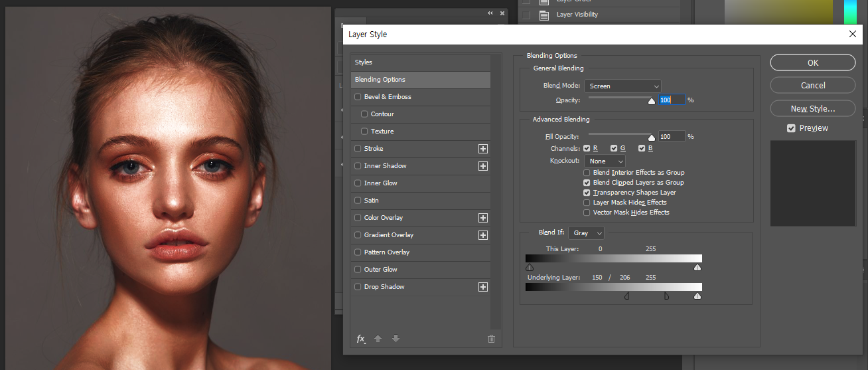Toggle the B channel checkbox
The height and width of the screenshot is (370, 868).
[642, 148]
